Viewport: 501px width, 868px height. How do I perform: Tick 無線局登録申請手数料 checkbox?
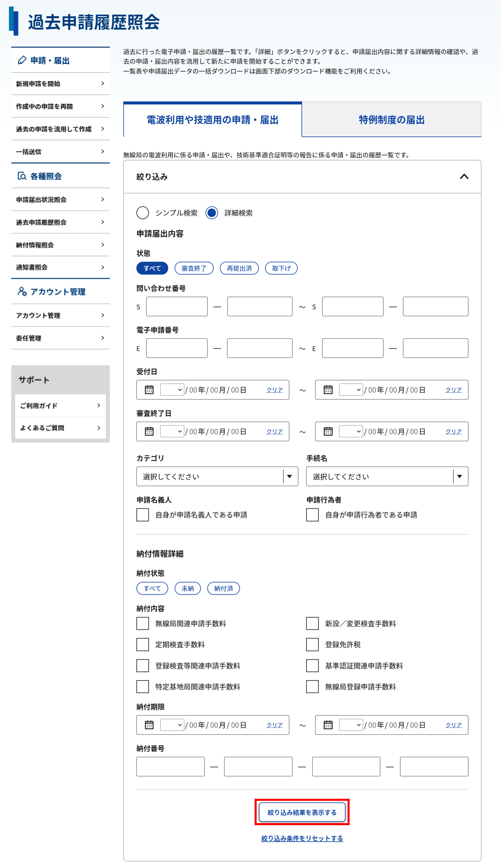coord(312,687)
